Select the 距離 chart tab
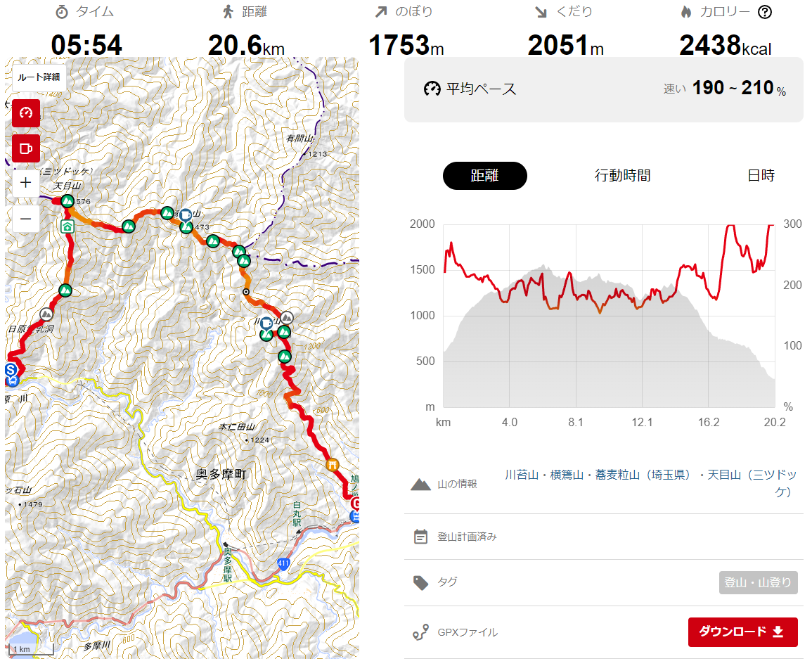 point(484,176)
